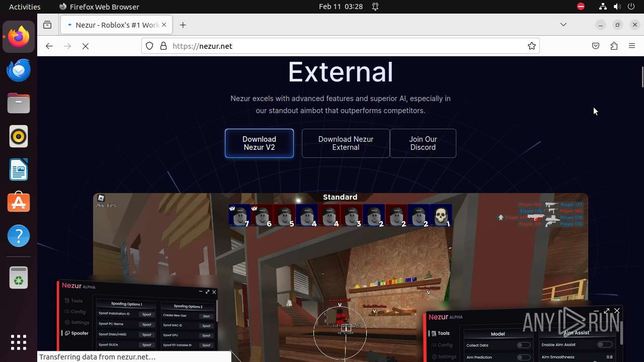Viewport: 644px width, 362px height.
Task: Minimize the Firefox window
Action: pos(600,25)
